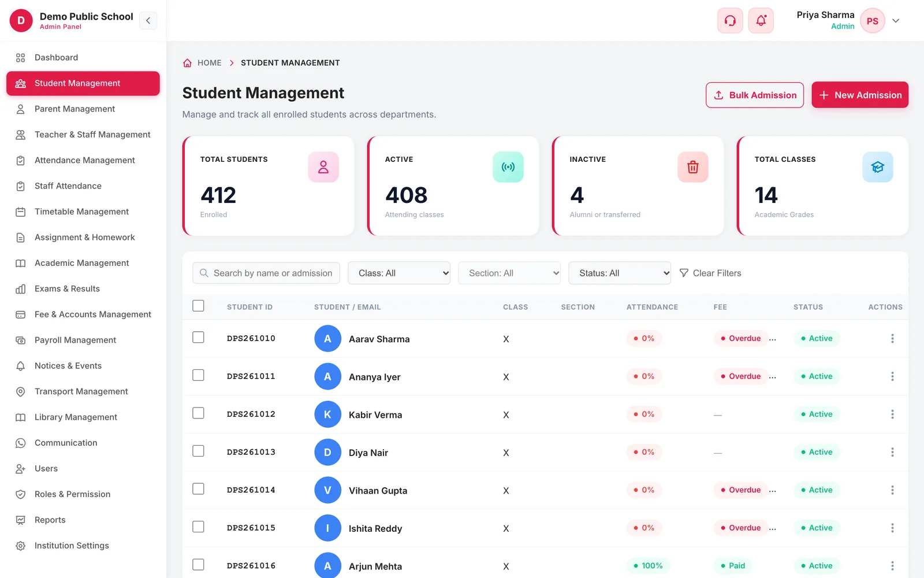Click the home icon in the breadcrumb
This screenshot has width=924, height=578.
click(x=187, y=63)
